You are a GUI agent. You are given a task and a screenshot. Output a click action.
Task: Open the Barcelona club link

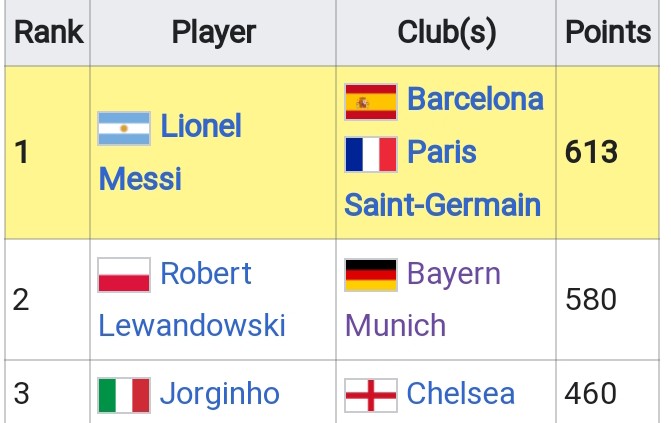475,99
